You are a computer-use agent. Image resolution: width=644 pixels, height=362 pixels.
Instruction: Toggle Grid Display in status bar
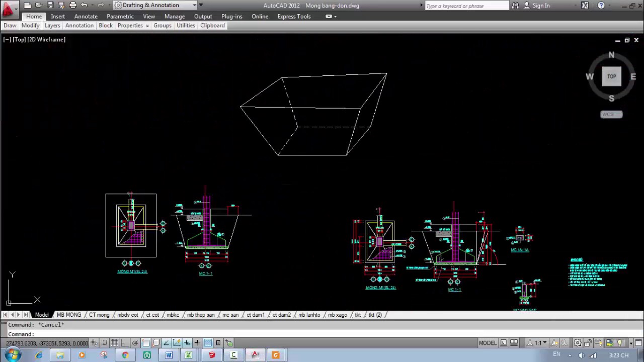(x=115, y=343)
